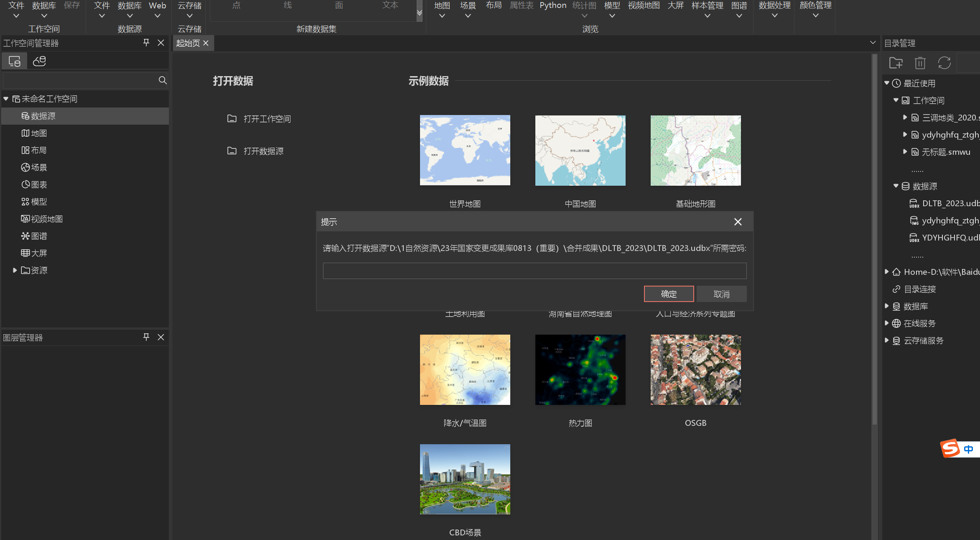Click 大屏 in the ribbon
The height and width of the screenshot is (540, 980).
point(676,5)
